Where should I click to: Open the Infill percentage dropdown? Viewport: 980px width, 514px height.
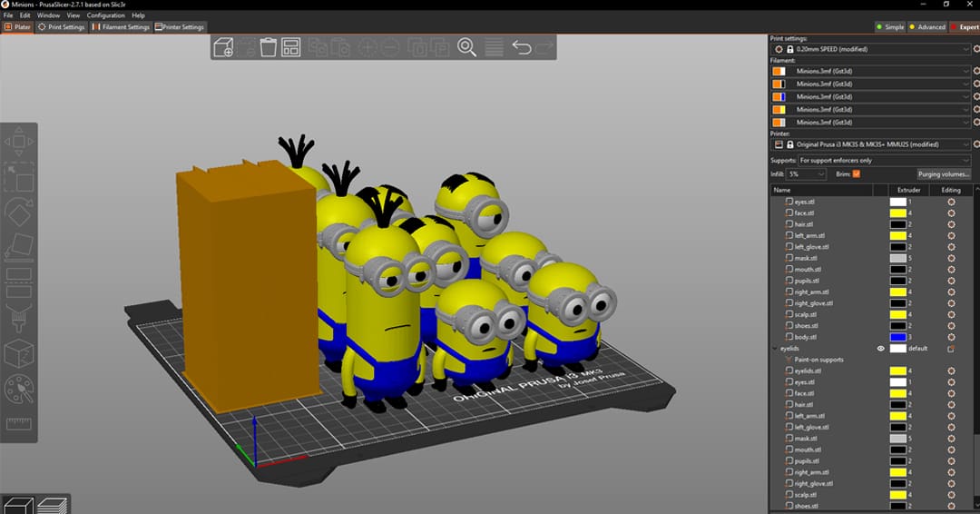[x=806, y=174]
